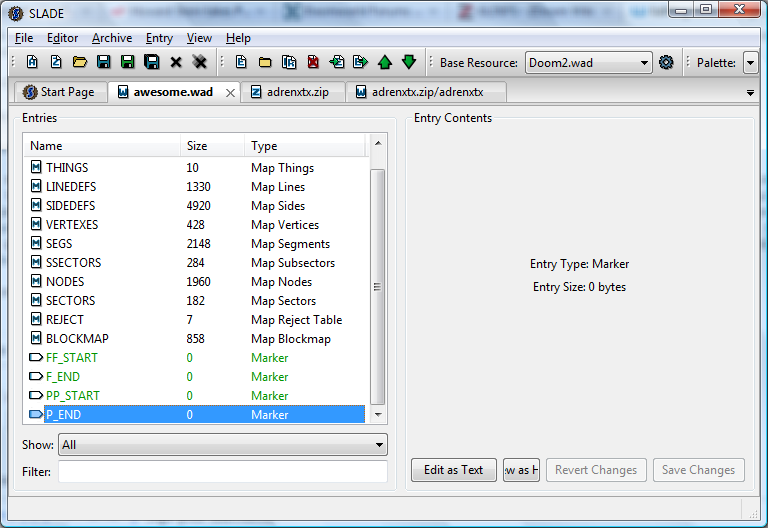The image size is (768, 528).
Task: Click the Open archive folder icon
Action: [x=80, y=62]
